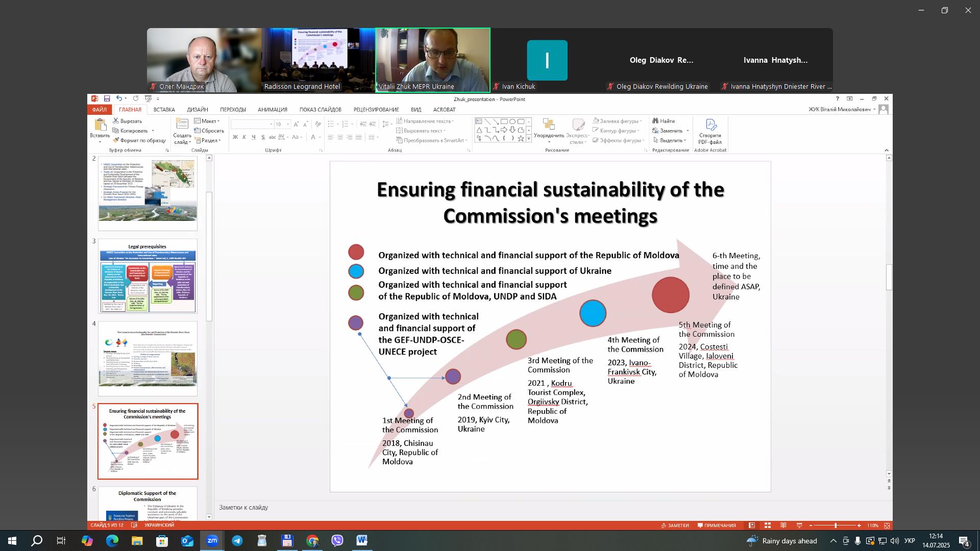Start slideshow from beginning via quick access icon
Screen dimensions: 980x551
(148, 98)
